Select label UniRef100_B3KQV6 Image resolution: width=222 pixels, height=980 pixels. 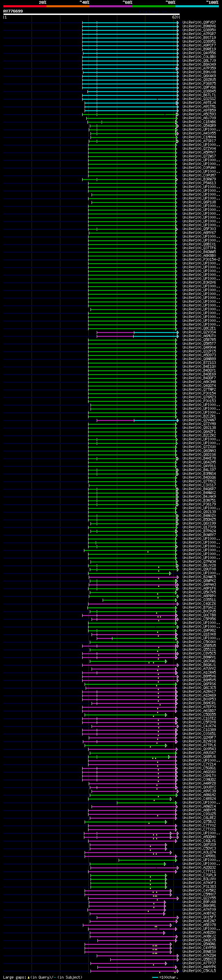(199, 282)
